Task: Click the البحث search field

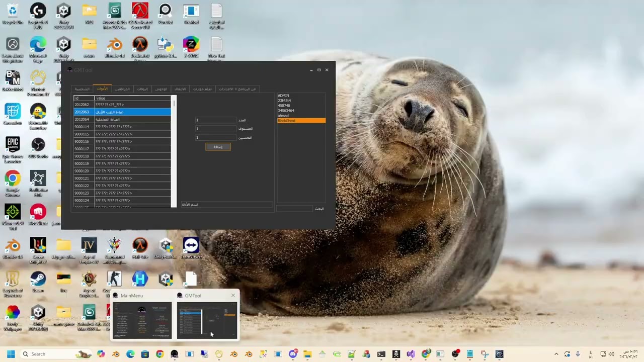Action: (x=295, y=208)
